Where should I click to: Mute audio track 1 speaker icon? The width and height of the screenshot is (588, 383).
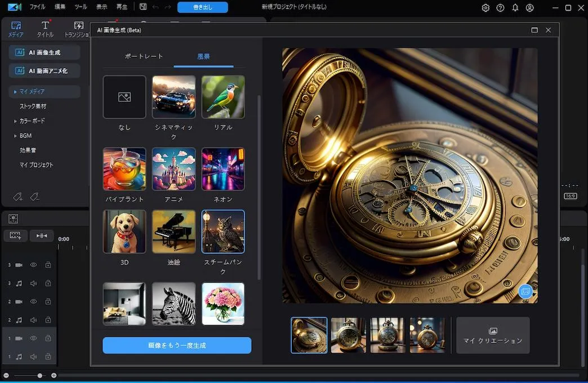pyautogui.click(x=34, y=357)
